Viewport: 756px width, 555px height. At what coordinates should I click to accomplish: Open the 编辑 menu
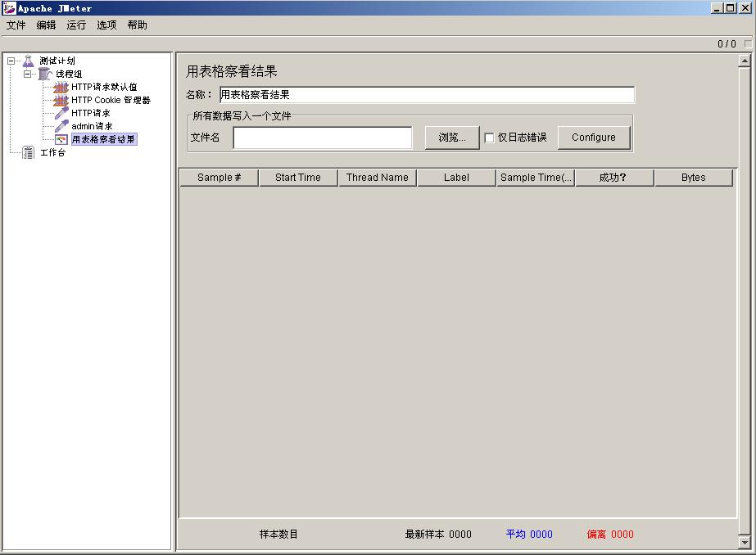pyautogui.click(x=47, y=25)
